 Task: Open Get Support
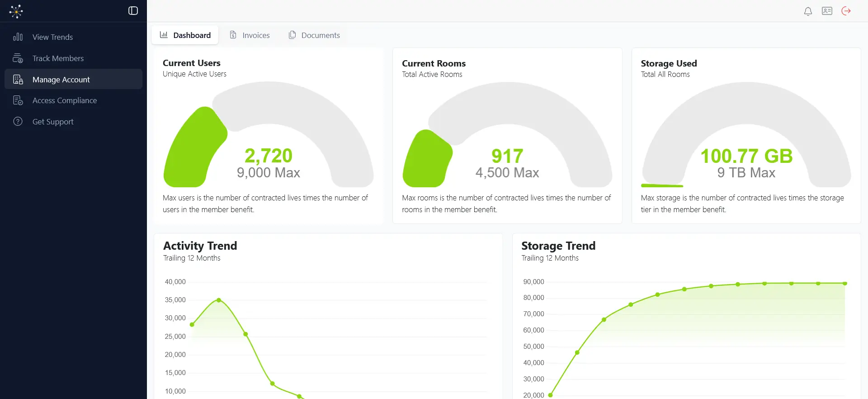(x=73, y=122)
